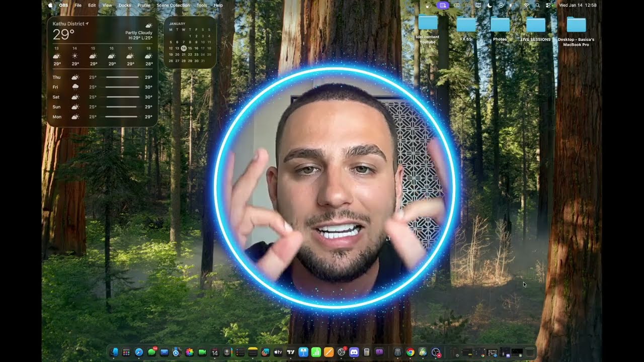Viewport: 644px width, 362px height.
Task: Open the Edit menu
Action: [x=92, y=5]
